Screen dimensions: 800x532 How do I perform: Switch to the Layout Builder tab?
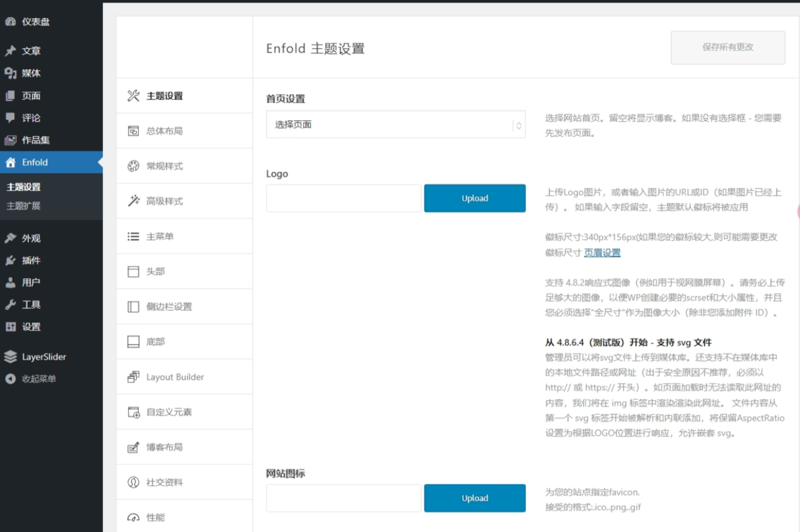tap(184, 377)
